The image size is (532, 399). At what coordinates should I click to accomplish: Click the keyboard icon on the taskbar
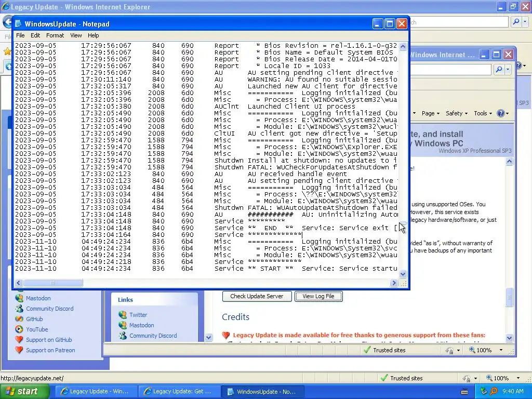[464, 392]
